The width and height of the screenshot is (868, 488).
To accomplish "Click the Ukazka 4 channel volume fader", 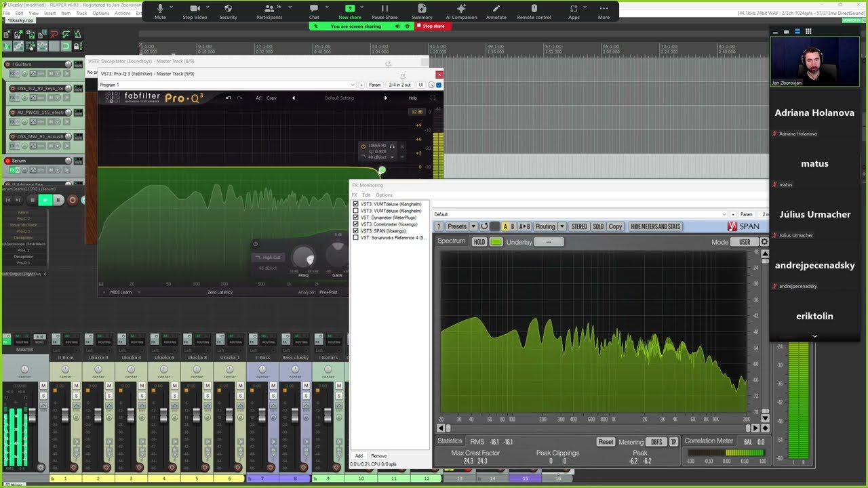I will [x=130, y=416].
